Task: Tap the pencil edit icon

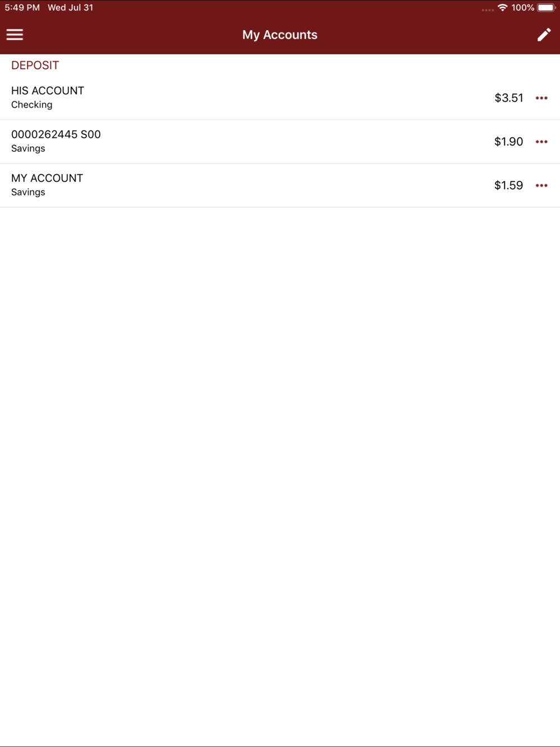Action: click(544, 35)
